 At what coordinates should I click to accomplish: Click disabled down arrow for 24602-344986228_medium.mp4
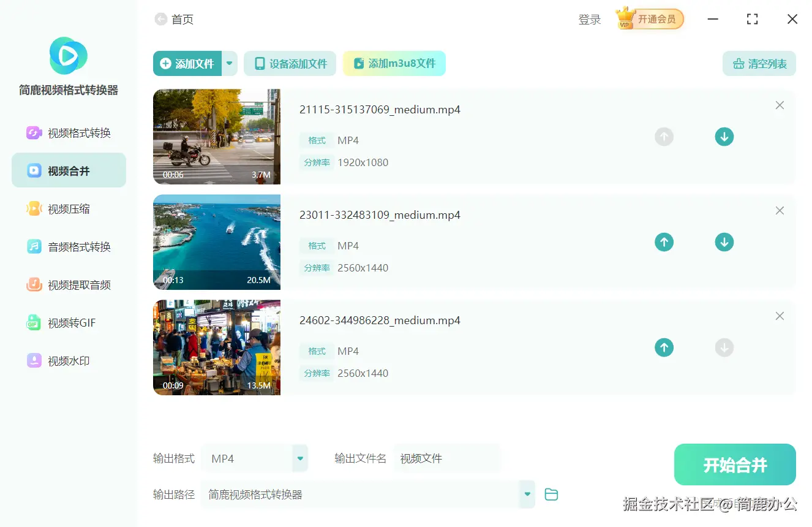point(724,347)
